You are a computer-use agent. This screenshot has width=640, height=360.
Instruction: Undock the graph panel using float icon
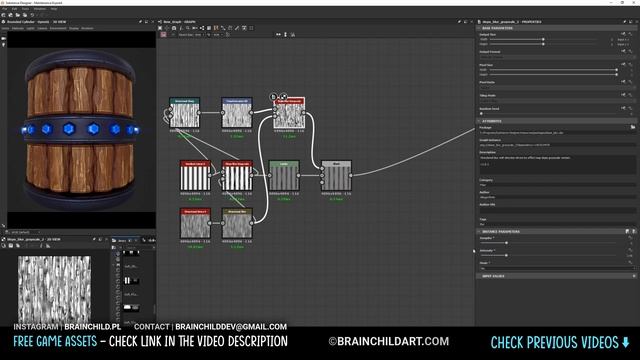click(466, 22)
